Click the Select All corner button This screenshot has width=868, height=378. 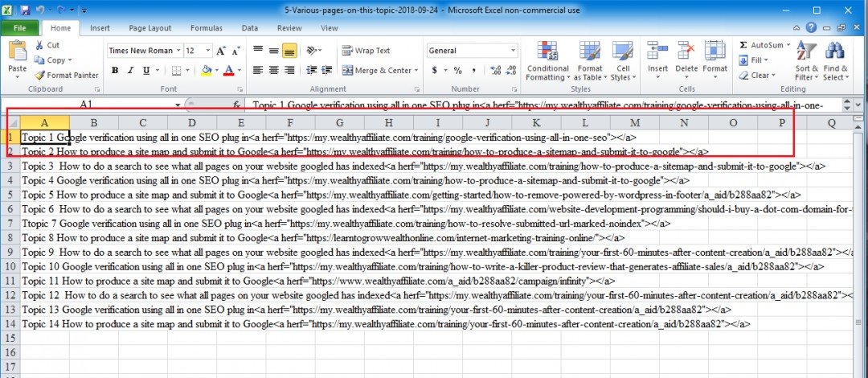(10, 122)
